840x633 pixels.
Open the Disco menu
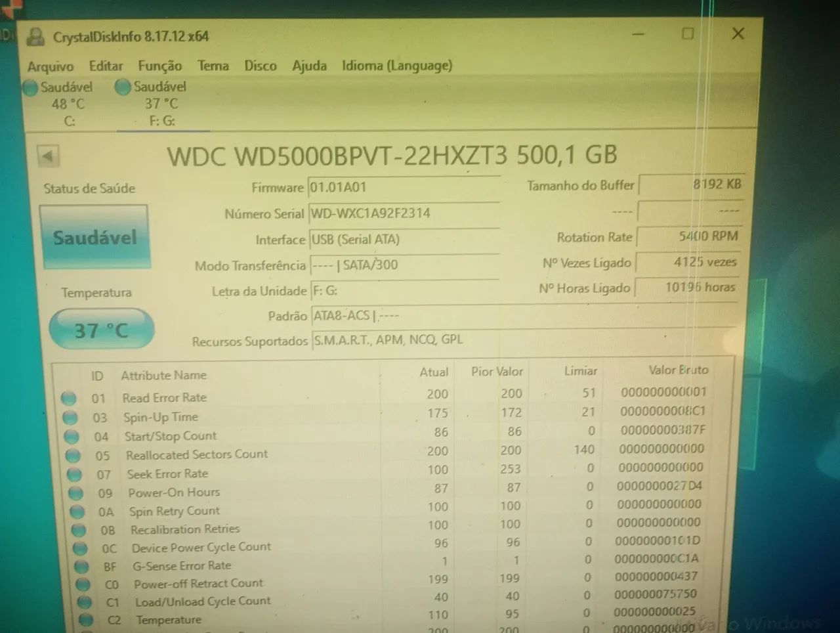tap(260, 66)
